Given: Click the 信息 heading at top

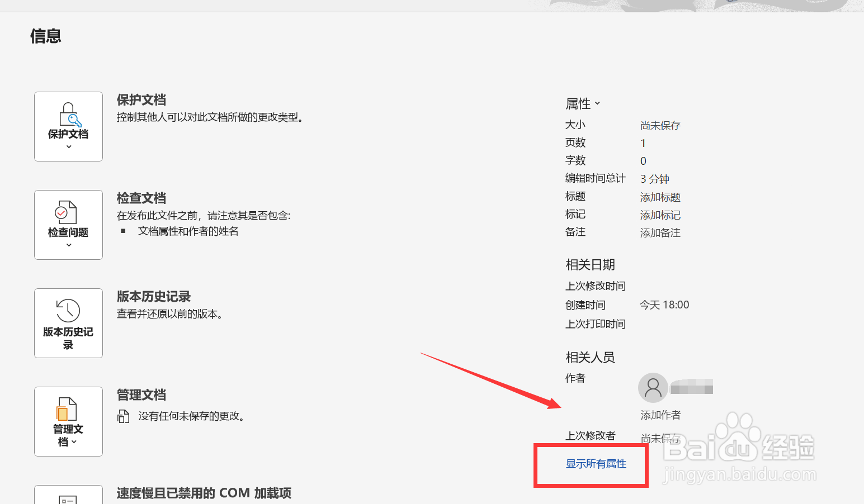Looking at the screenshot, I should 46,36.
